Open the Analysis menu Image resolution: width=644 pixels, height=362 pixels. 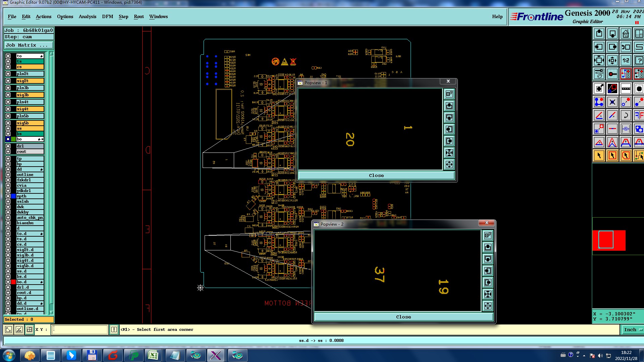point(87,17)
